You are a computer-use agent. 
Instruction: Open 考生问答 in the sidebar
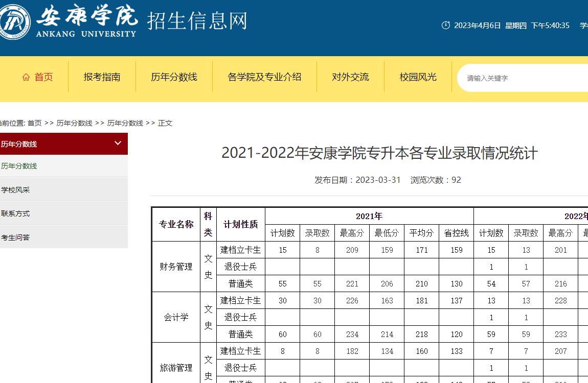click(x=64, y=237)
